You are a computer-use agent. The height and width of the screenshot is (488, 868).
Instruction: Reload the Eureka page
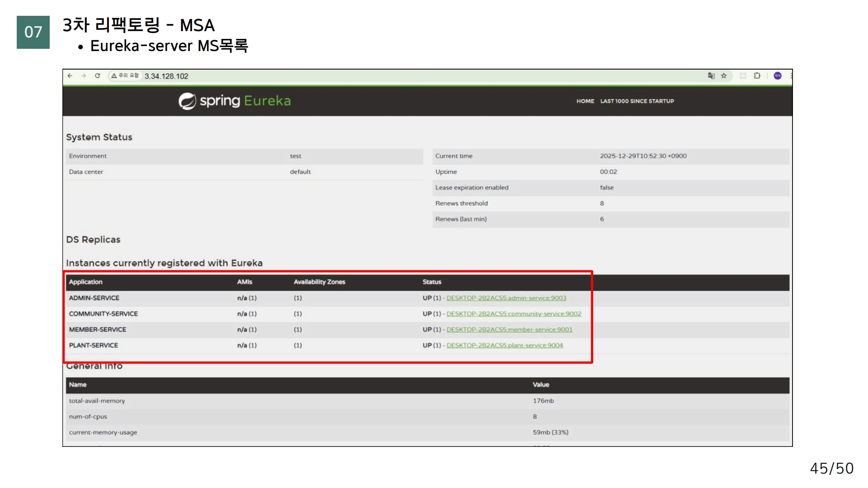(x=97, y=76)
